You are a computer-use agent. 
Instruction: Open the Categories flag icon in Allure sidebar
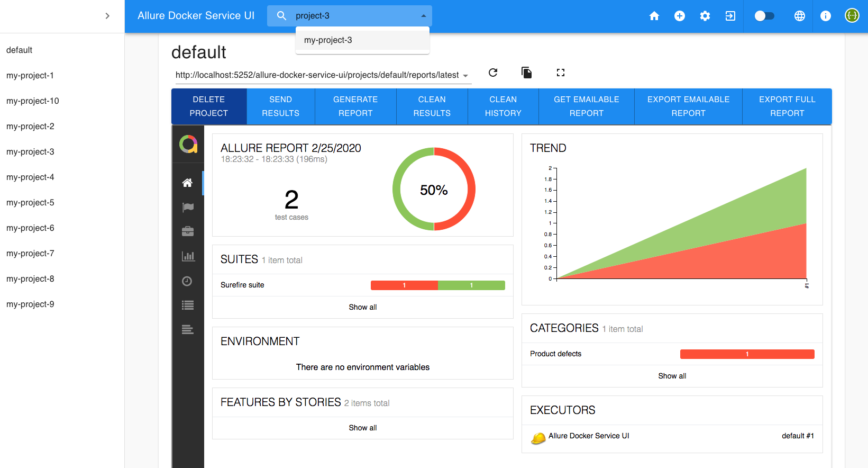point(188,208)
